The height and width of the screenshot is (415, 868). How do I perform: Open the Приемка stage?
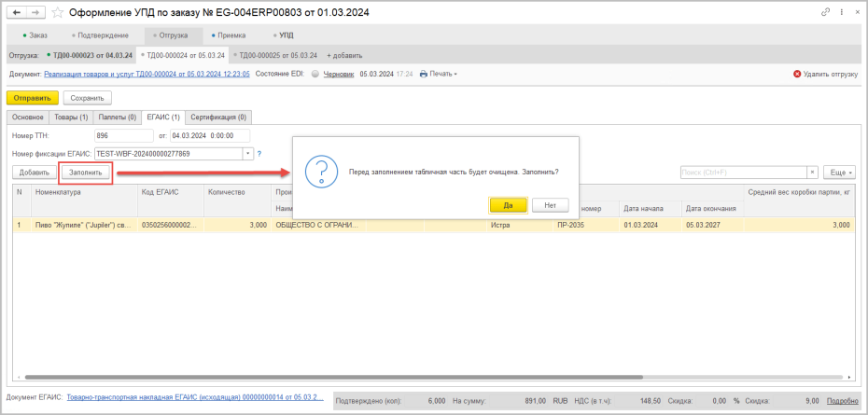[x=227, y=35]
